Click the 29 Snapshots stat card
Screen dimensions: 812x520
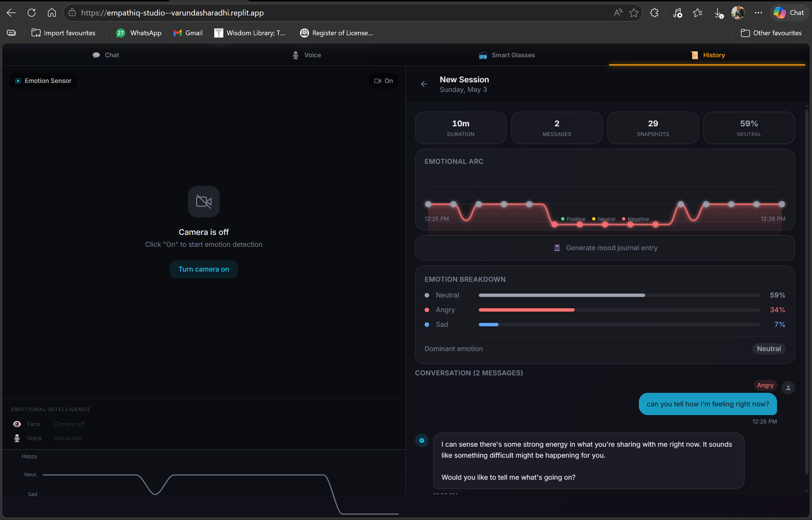point(653,128)
